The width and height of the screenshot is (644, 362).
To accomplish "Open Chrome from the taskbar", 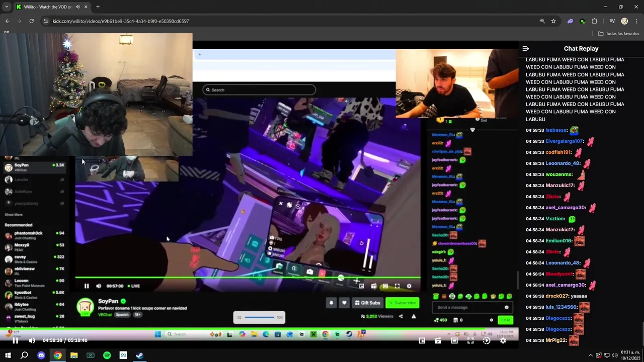I will pyautogui.click(x=58, y=355).
